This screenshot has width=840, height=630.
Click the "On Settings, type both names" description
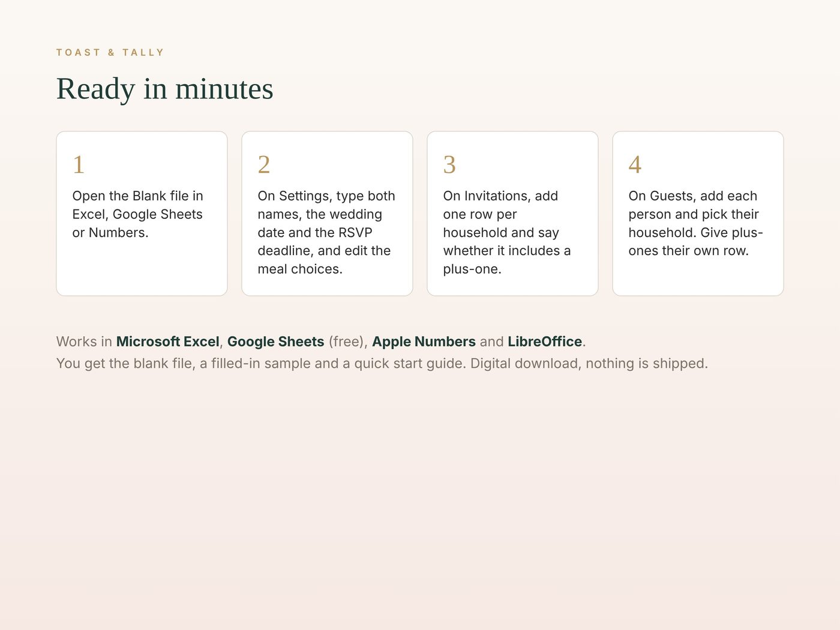[326, 232]
